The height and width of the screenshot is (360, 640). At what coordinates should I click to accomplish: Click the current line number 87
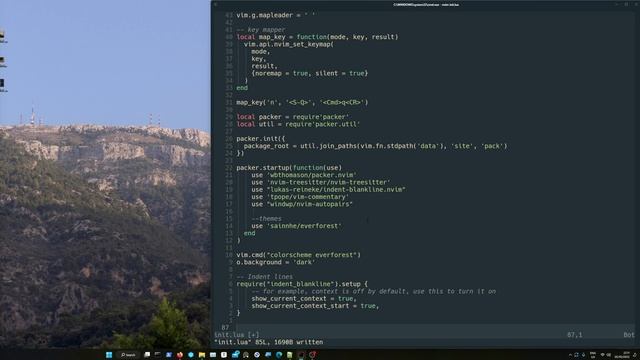click(225, 327)
